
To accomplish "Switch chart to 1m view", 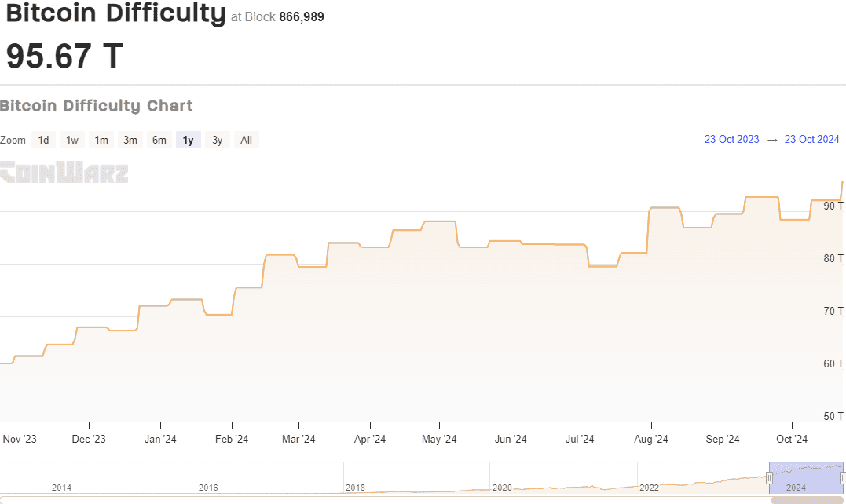I will [101, 140].
